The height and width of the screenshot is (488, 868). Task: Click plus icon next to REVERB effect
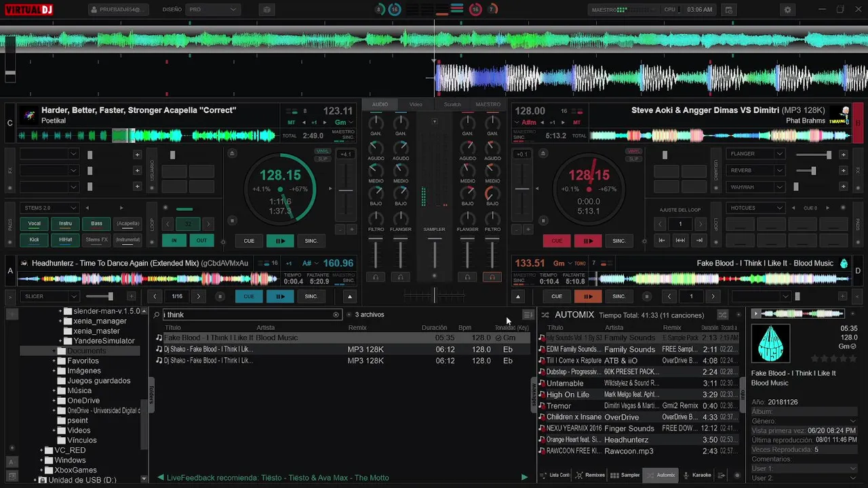(843, 171)
